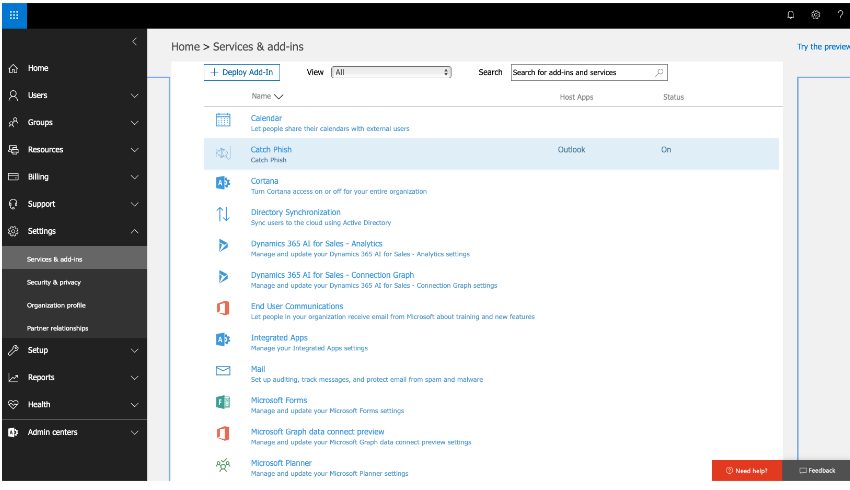Expand the Support menu chevron
Viewport: 850px width, 490px height.
(134, 204)
